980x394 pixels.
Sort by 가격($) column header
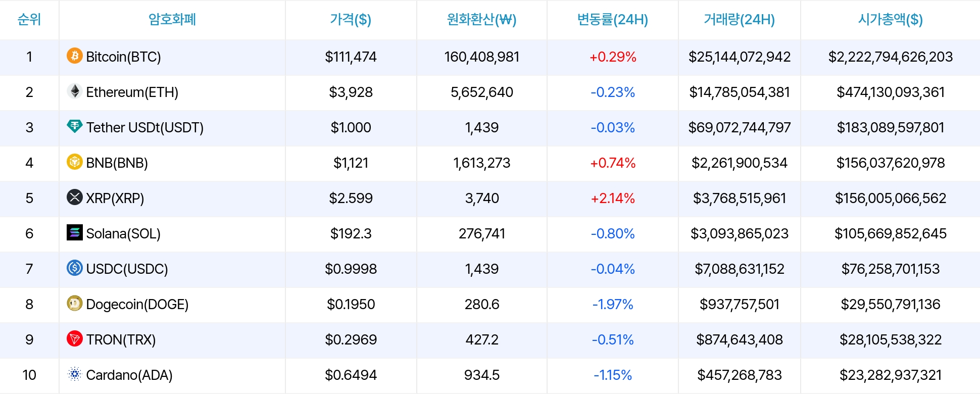[x=351, y=20]
